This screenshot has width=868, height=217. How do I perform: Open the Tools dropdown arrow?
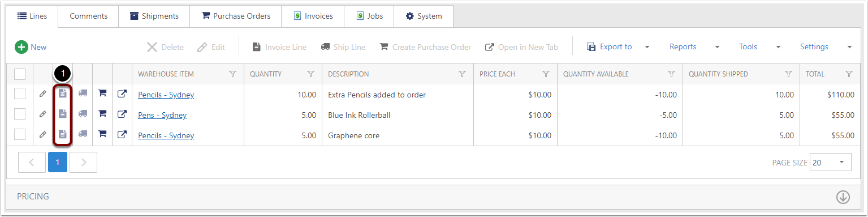(778, 47)
